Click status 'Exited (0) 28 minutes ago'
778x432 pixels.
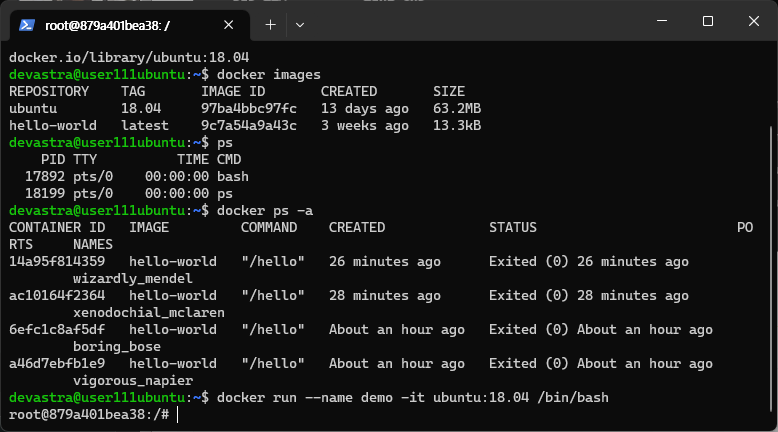[x=589, y=296]
